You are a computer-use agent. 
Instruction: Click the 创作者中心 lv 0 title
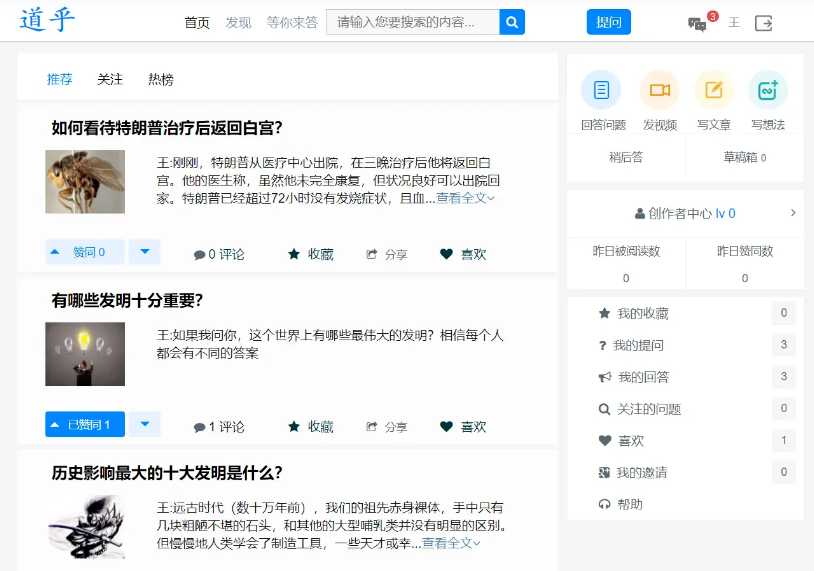(x=685, y=213)
